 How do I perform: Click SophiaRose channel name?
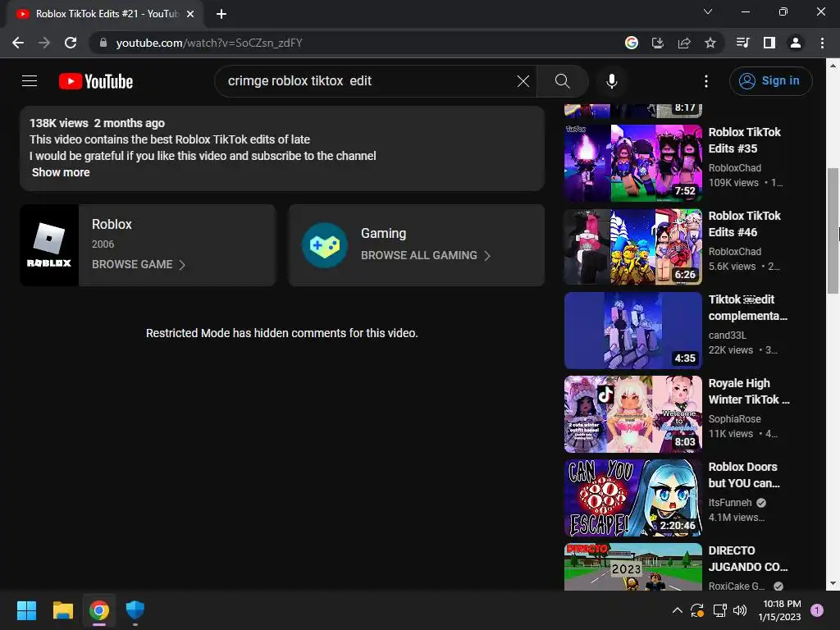click(734, 419)
